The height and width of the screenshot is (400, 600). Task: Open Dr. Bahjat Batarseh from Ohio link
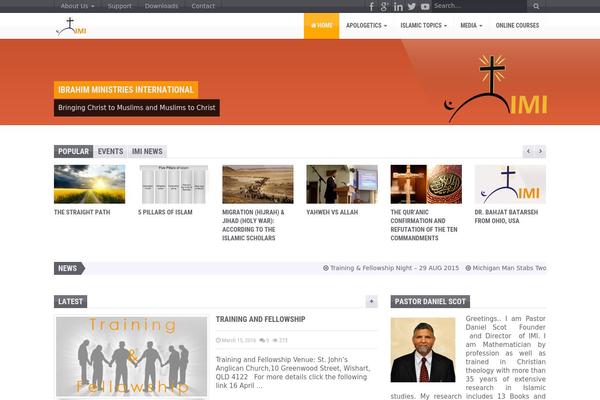coord(506,216)
